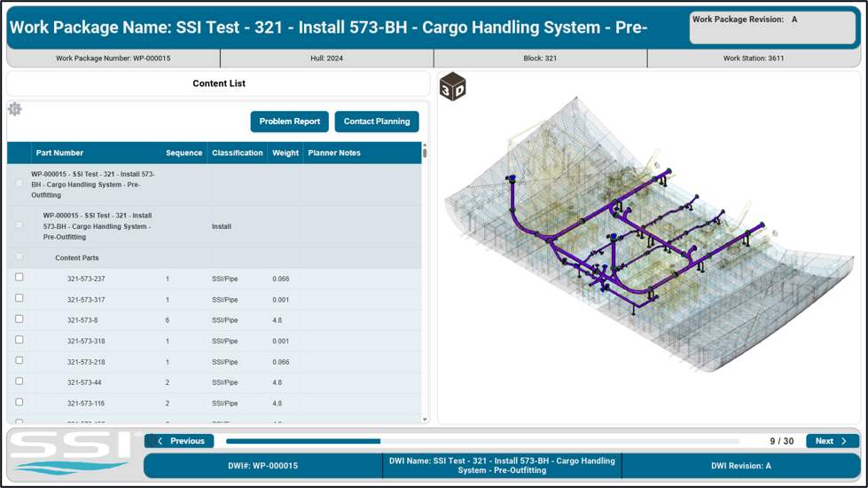The width and height of the screenshot is (868, 488).
Task: Check the box for part 321-573-318
Action: pos(20,340)
